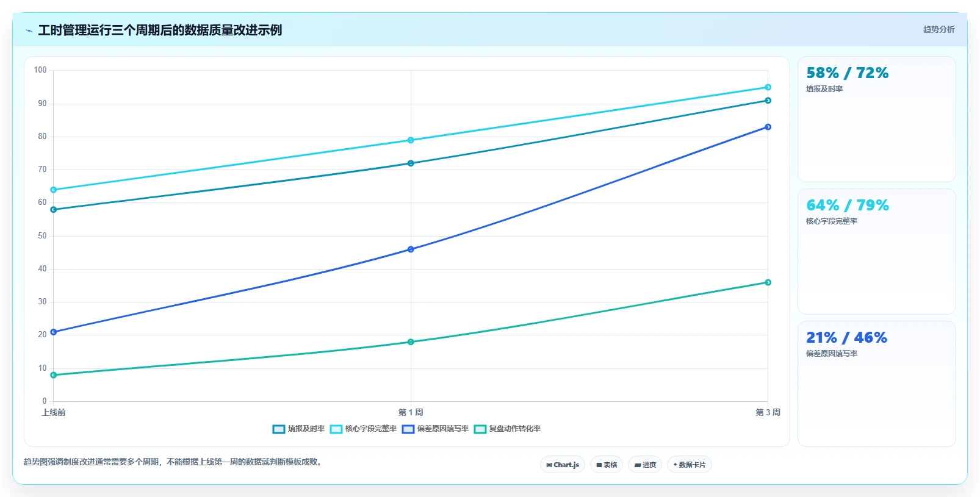980x497 pixels.
Task: Toggle 复盘动作转化率 legend swatch
Action: 480,429
